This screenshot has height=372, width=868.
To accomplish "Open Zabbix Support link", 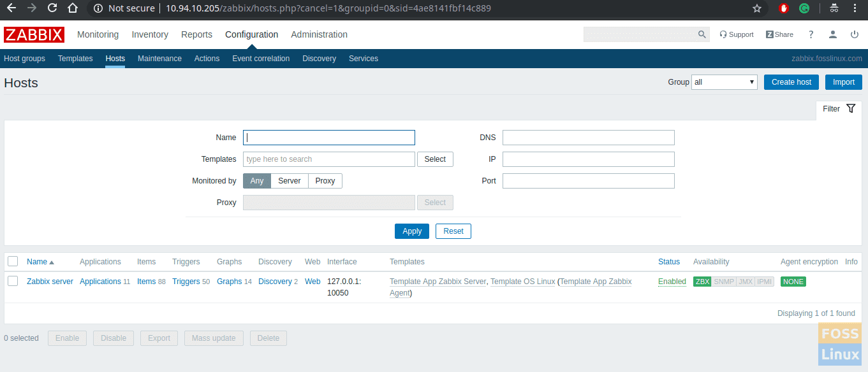I will pyautogui.click(x=737, y=34).
